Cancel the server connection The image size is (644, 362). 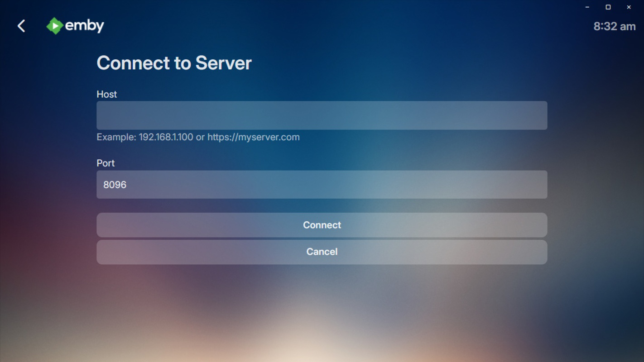tap(322, 252)
